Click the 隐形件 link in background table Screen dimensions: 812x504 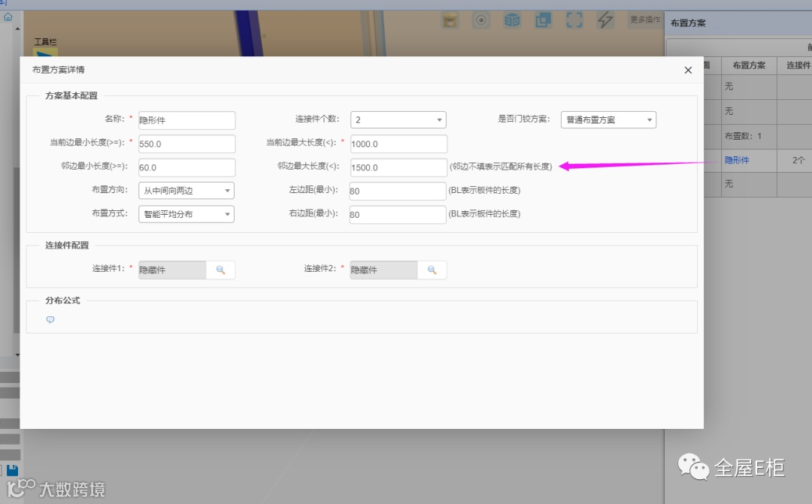(737, 161)
